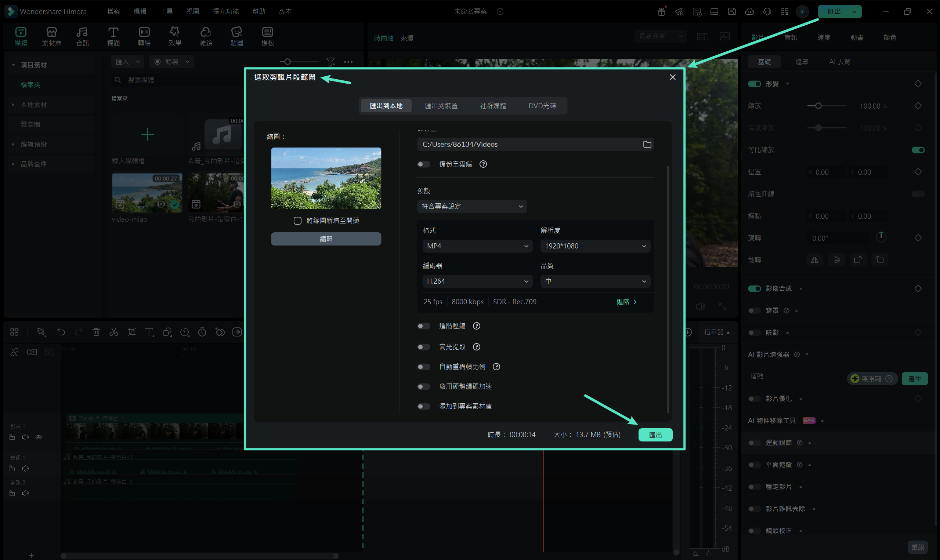This screenshot has height=560, width=940.
Task: Check 將縮圖新增至開頭 checkbox
Action: click(x=297, y=221)
